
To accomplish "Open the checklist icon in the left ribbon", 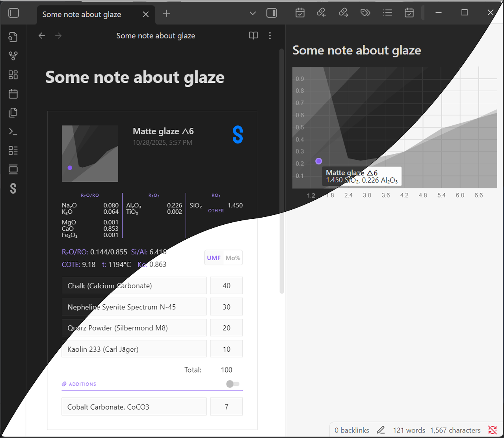I will pyautogui.click(x=13, y=150).
